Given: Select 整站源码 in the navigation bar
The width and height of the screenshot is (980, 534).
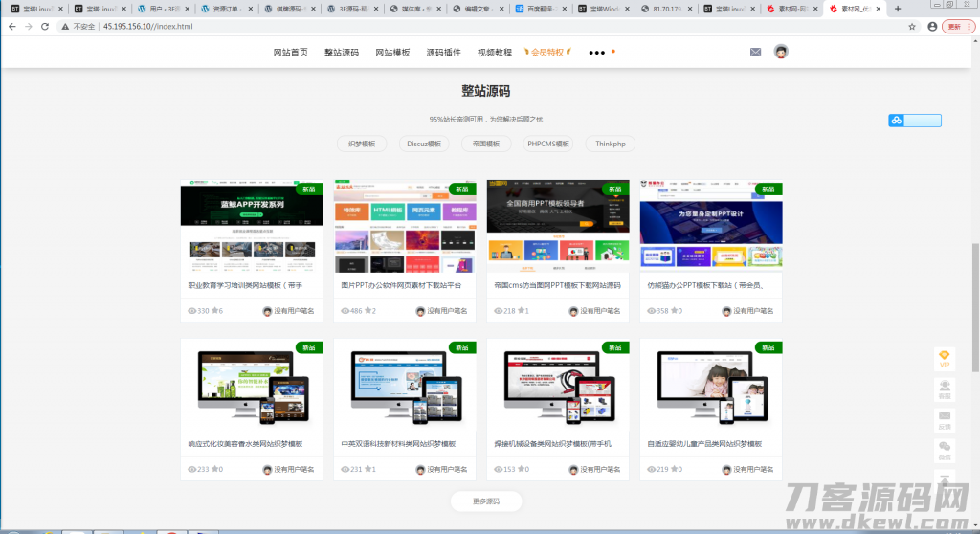Looking at the screenshot, I should pos(342,52).
